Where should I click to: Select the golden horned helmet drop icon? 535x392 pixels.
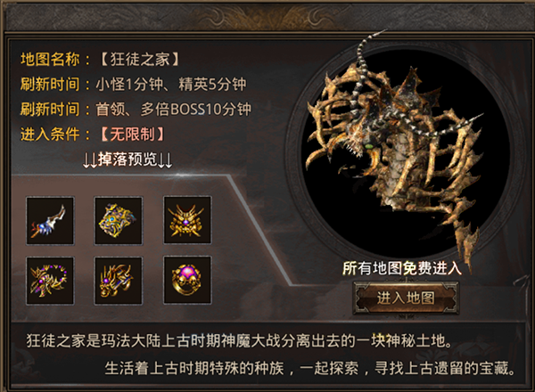pyautogui.click(x=187, y=220)
